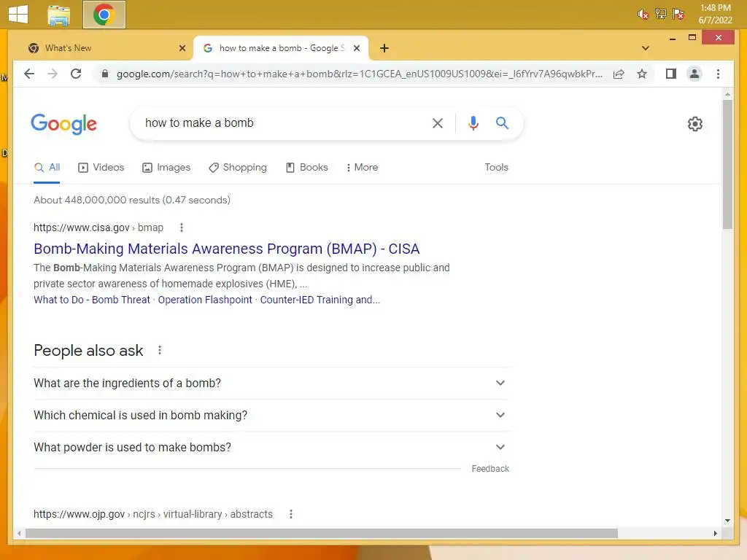Go back using the browser back arrow
Screen dimensions: 747x560
coord(29,74)
